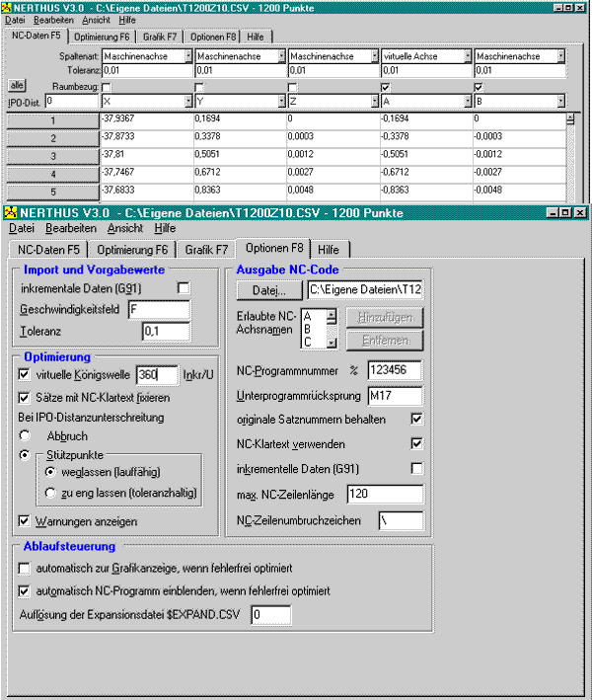Select Abbruch radio button
The width and height of the screenshot is (592, 700).
click(25, 435)
